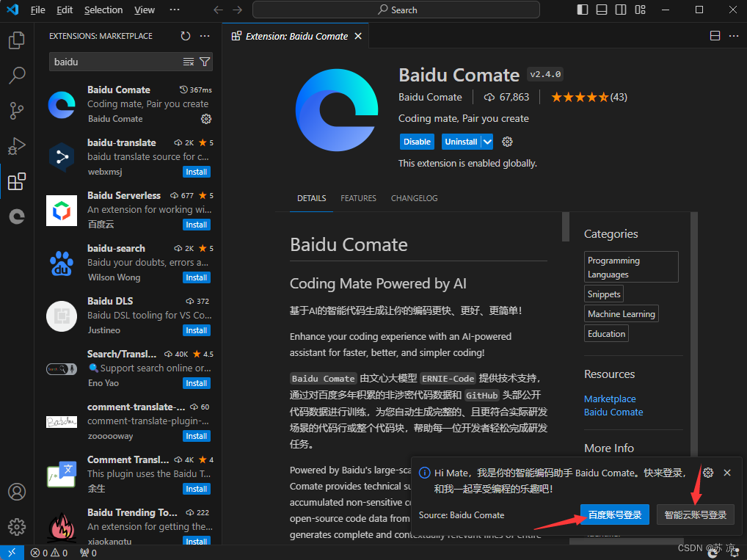Show errors and warnings in status bar

click(49, 553)
